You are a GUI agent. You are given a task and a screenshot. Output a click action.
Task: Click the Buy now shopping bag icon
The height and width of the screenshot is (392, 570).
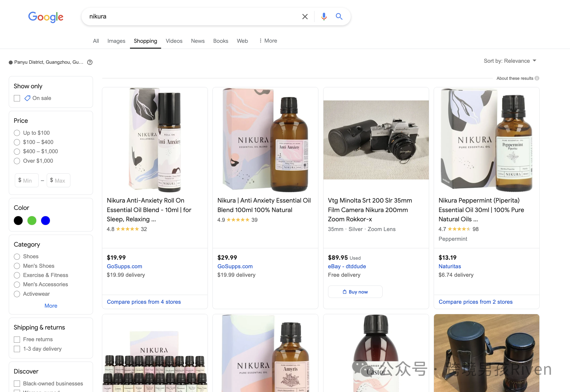coord(345,292)
